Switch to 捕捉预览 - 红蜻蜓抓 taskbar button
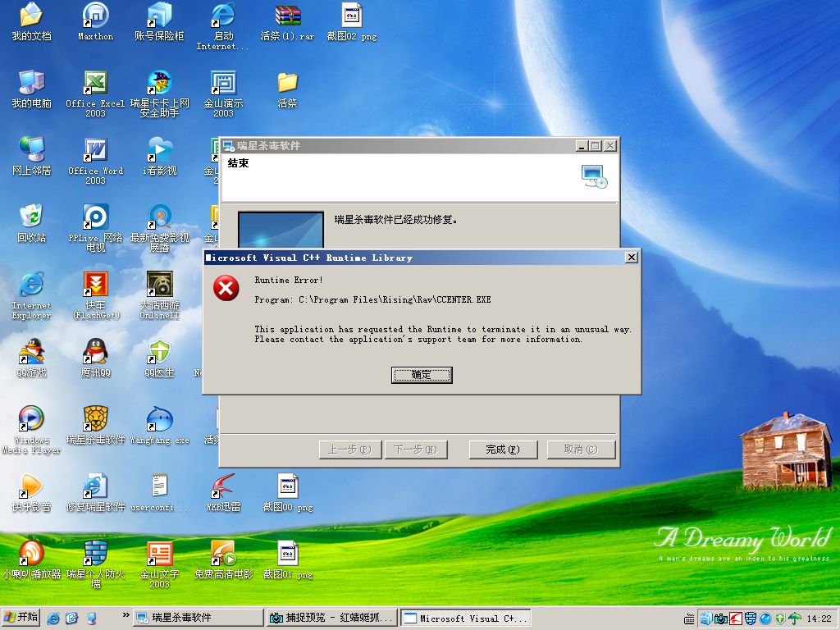840x630 pixels. pyautogui.click(x=331, y=618)
